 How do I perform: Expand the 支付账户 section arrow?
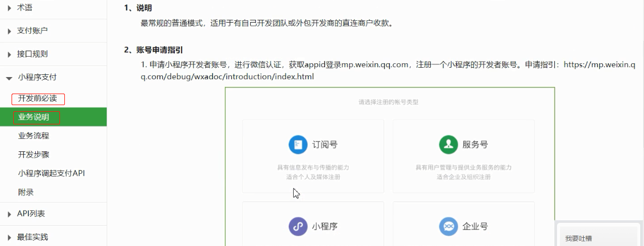(9, 31)
